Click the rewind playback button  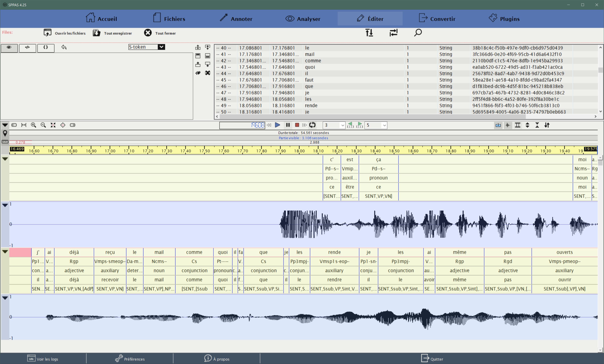pyautogui.click(x=269, y=125)
